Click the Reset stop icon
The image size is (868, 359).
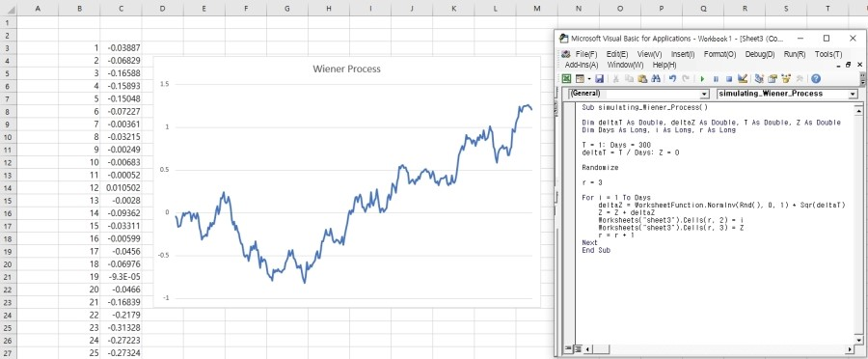click(x=729, y=79)
